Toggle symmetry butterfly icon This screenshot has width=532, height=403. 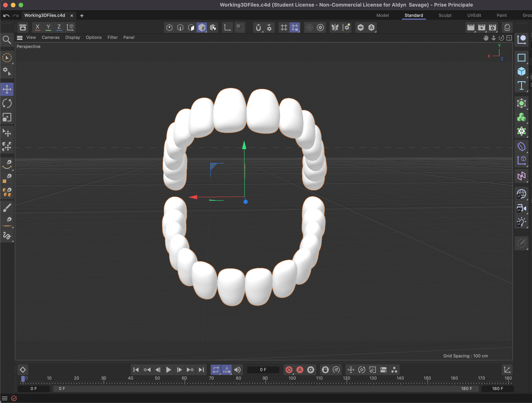tap(335, 27)
